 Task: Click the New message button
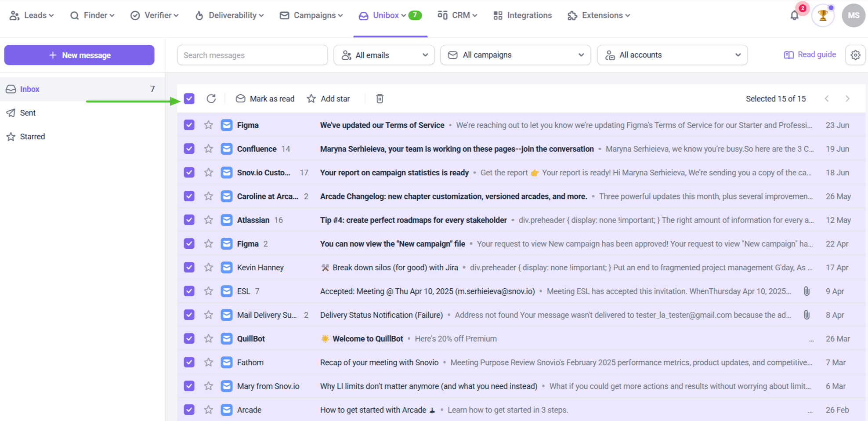point(79,55)
